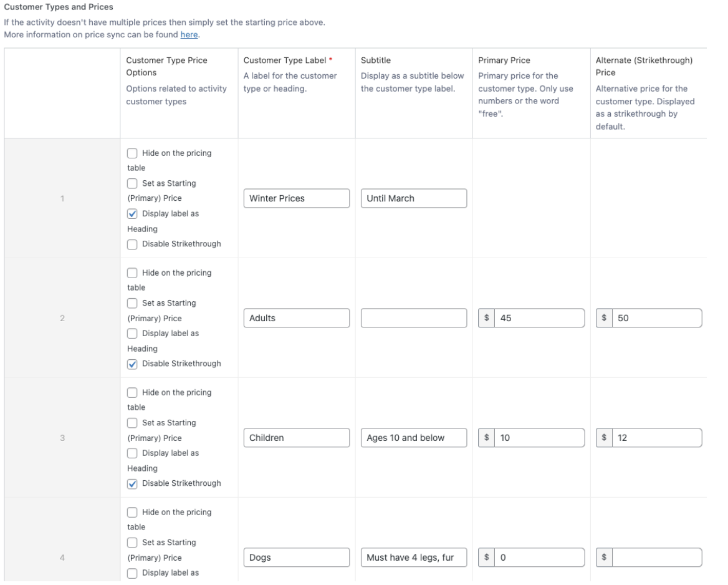The image size is (728, 585).
Task: Enable Disable Strikethrough for Winter Prices row
Action: click(132, 244)
